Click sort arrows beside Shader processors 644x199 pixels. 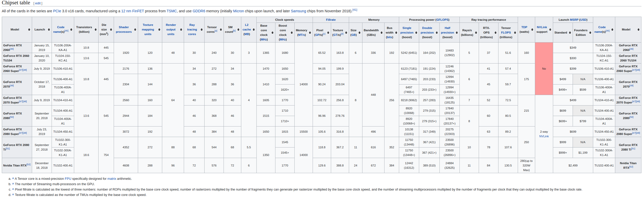135,30
